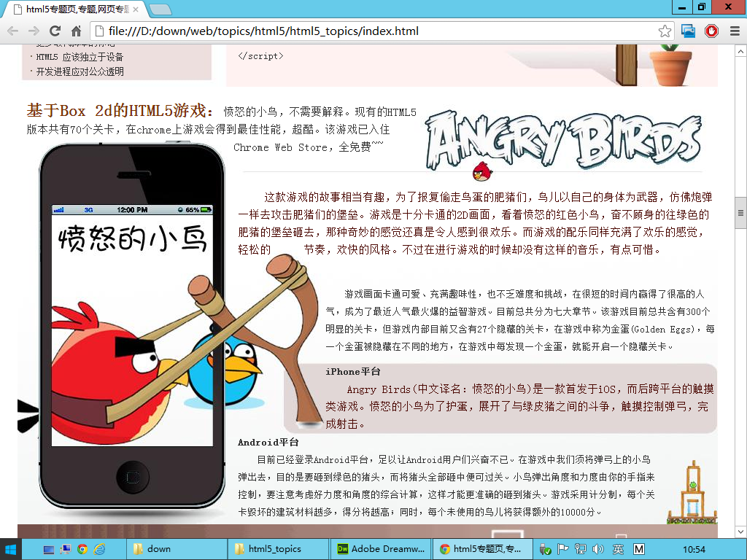Open the Windows Start menu

coord(10,549)
